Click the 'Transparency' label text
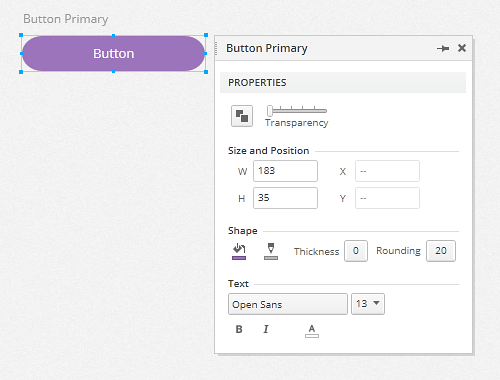Screen dimensions: 500x380 tap(297, 123)
